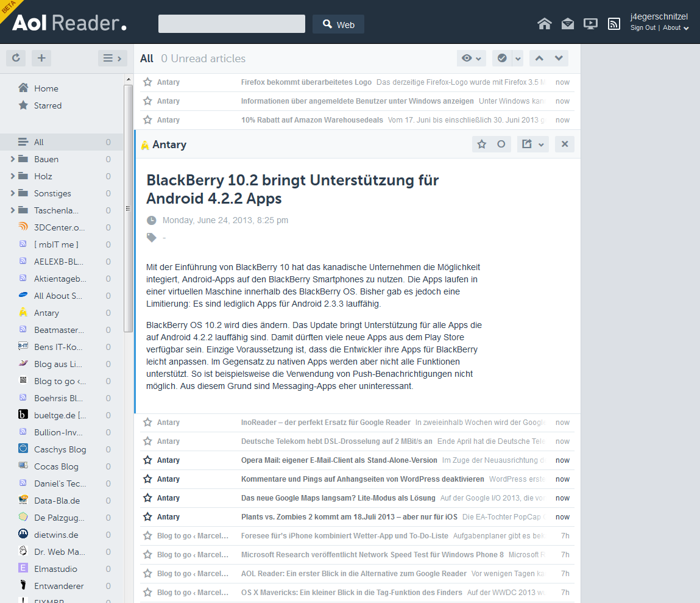
Task: Click the Sign Out link
Action: 643,27
